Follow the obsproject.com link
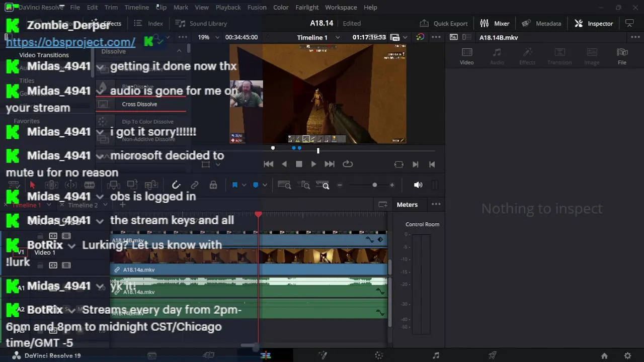 (70, 42)
